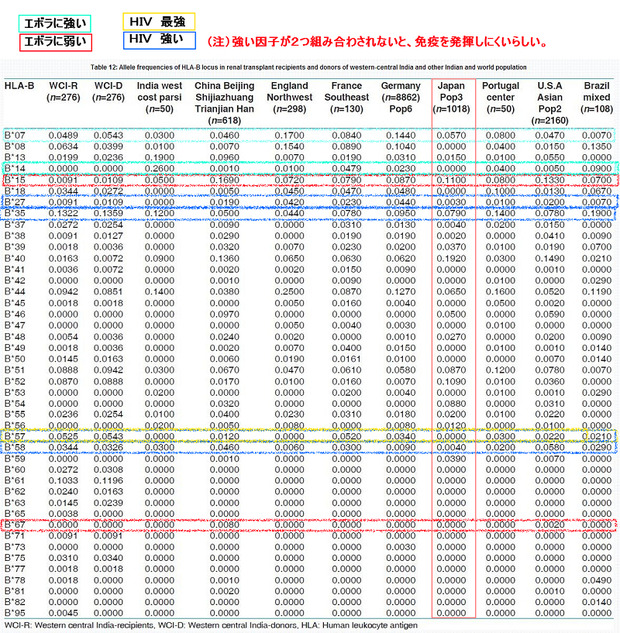
Task: Click 0.2600 in the B*14 row
Action: coord(159,169)
